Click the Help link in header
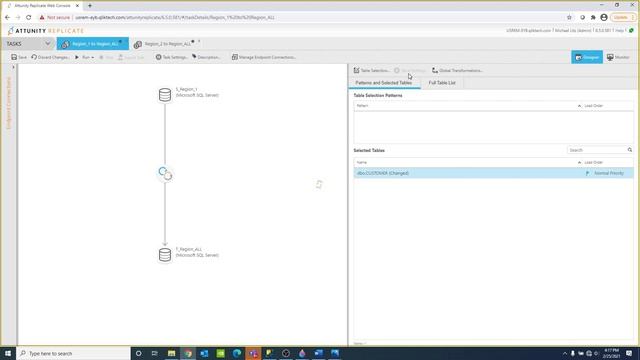Viewport: 640px width, 360px height. [619, 31]
